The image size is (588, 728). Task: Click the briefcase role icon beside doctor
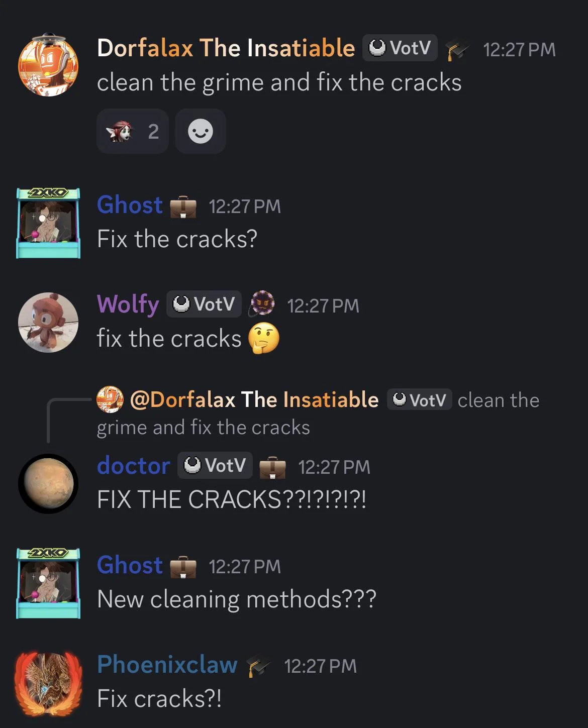click(x=272, y=467)
